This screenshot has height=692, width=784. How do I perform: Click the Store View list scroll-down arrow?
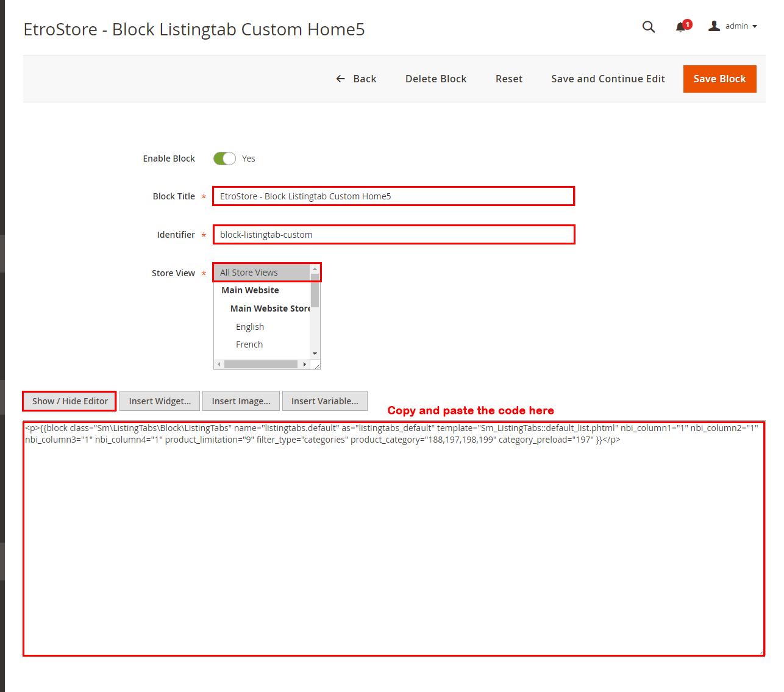pyautogui.click(x=315, y=354)
